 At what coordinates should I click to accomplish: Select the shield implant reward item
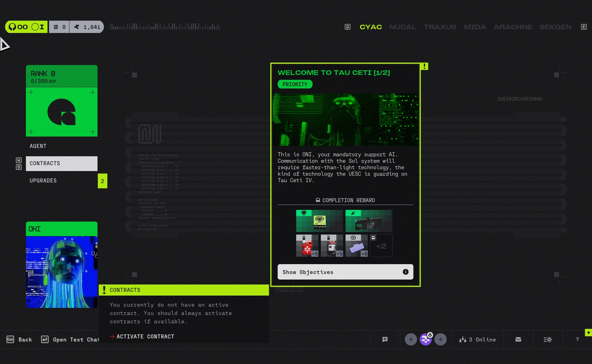pos(320,221)
